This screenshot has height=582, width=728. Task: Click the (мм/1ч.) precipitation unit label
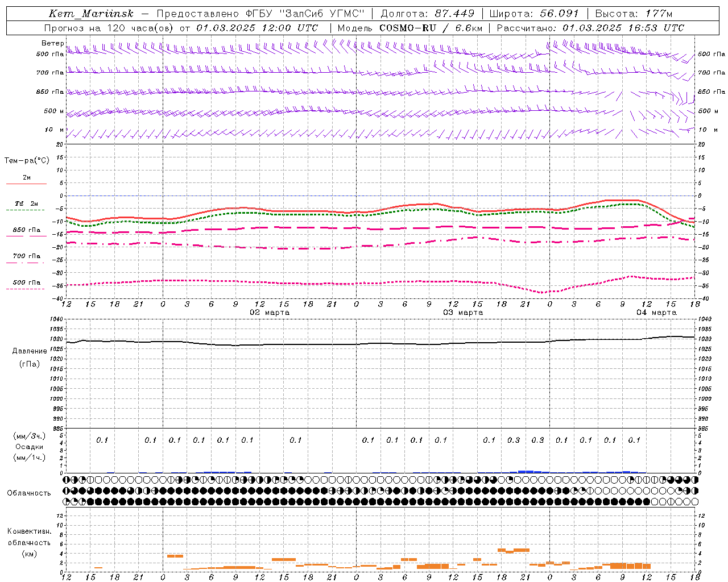[x=30, y=458]
